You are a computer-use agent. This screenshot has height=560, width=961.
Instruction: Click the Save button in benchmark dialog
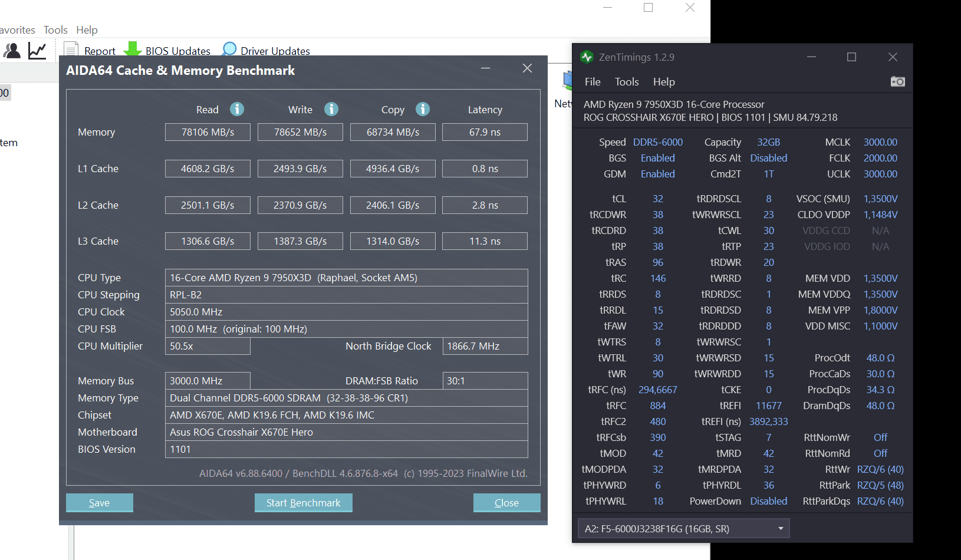[100, 503]
